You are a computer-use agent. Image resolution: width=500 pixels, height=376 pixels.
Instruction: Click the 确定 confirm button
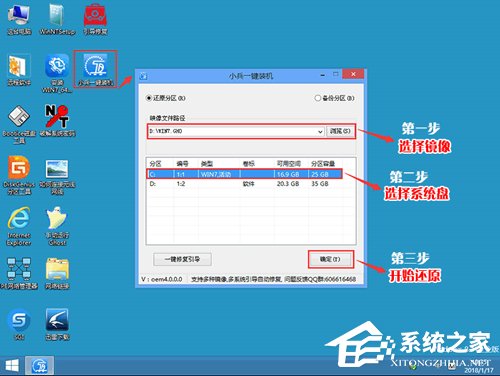(330, 259)
